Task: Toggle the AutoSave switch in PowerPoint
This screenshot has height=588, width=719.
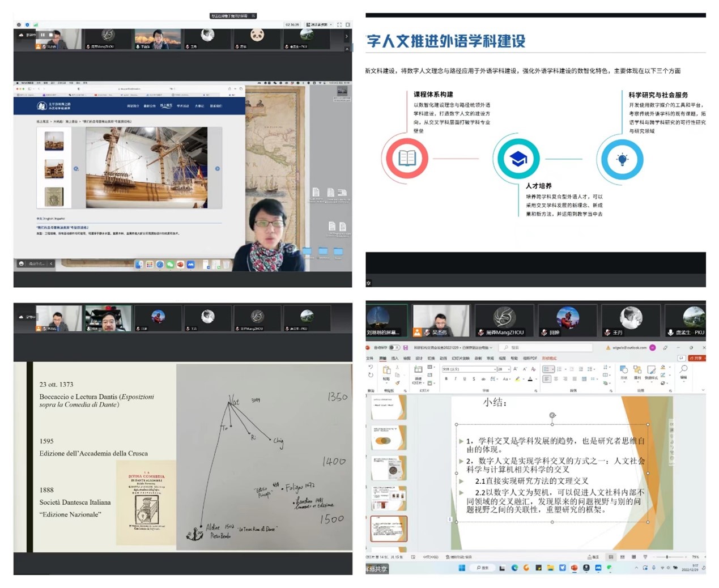Action: pos(393,347)
